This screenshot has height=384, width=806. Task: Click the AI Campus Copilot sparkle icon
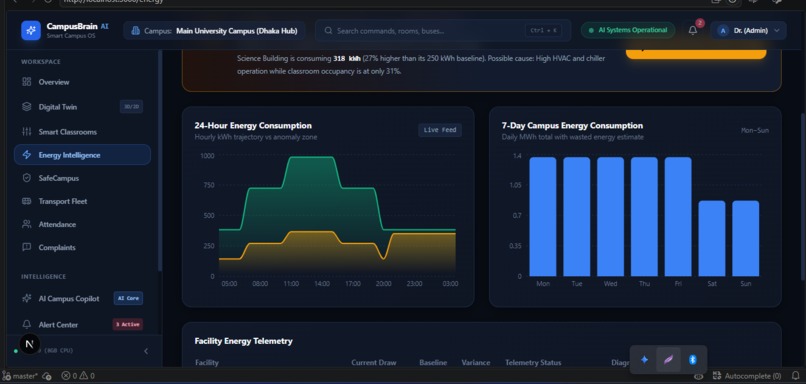[27, 299]
